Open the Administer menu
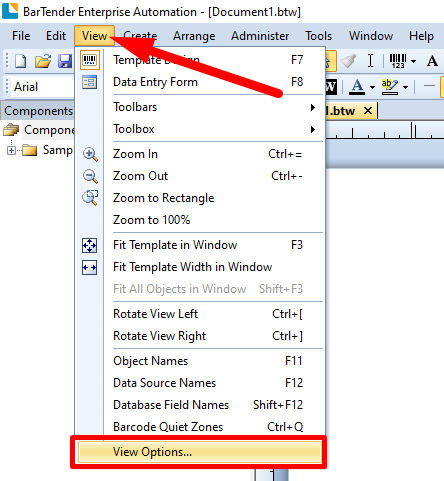The image size is (444, 481). [x=260, y=36]
